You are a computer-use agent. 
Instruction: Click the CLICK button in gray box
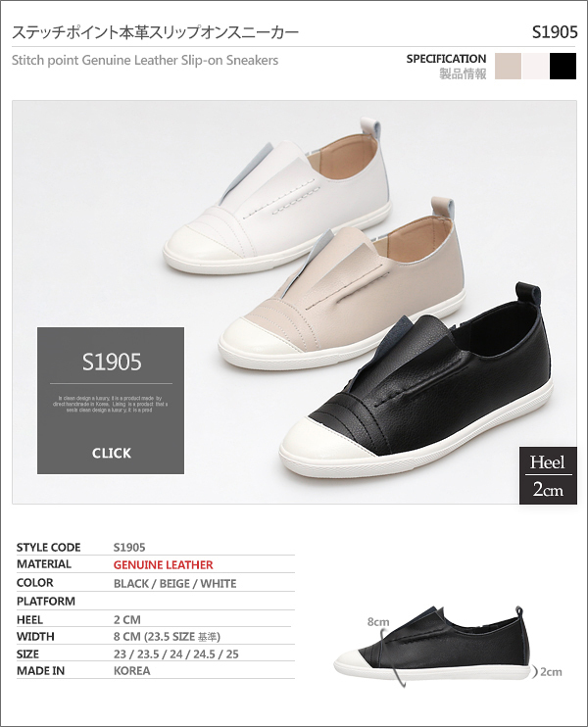coord(112,453)
